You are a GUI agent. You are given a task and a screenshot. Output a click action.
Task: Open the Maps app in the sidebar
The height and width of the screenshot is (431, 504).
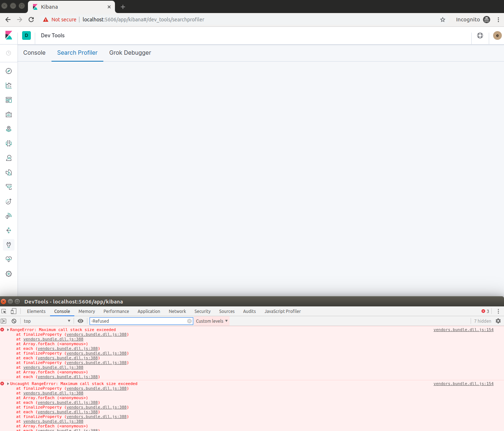[9, 129]
